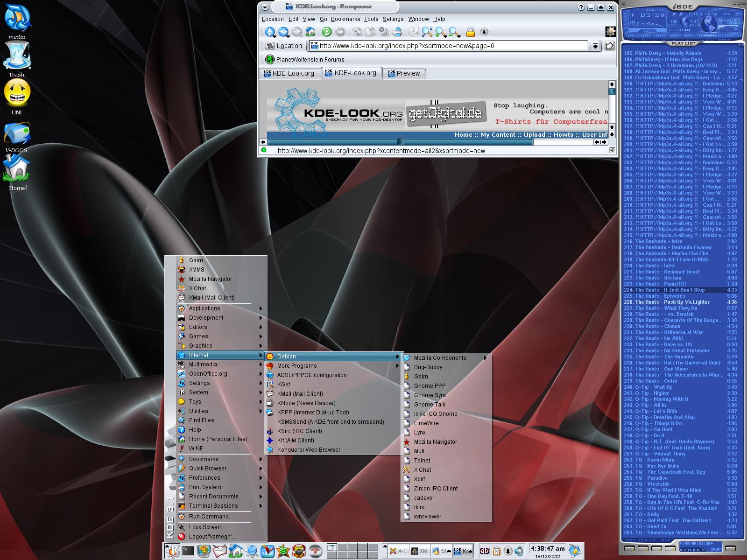Expand More Programs submenu
The height and width of the screenshot is (560, 747).
pyautogui.click(x=332, y=366)
